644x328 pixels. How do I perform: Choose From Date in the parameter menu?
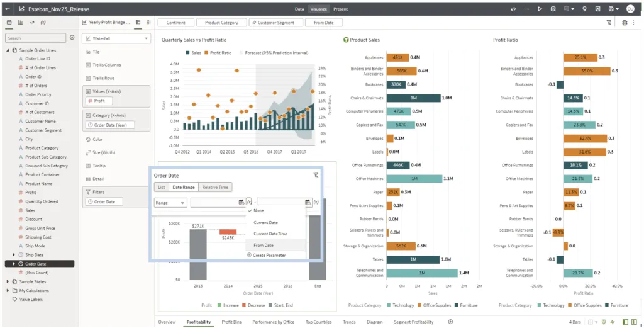point(264,245)
